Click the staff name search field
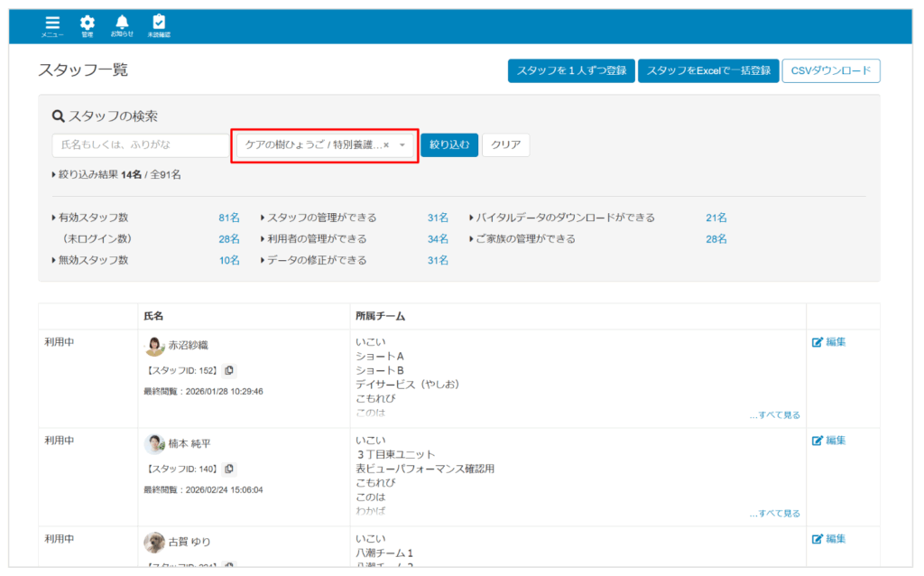 [x=141, y=144]
